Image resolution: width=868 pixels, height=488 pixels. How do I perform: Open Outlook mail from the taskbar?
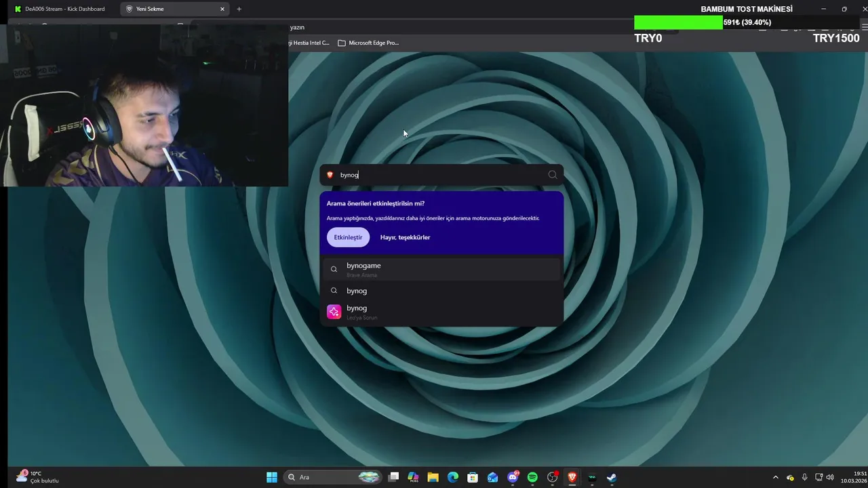coord(492,477)
